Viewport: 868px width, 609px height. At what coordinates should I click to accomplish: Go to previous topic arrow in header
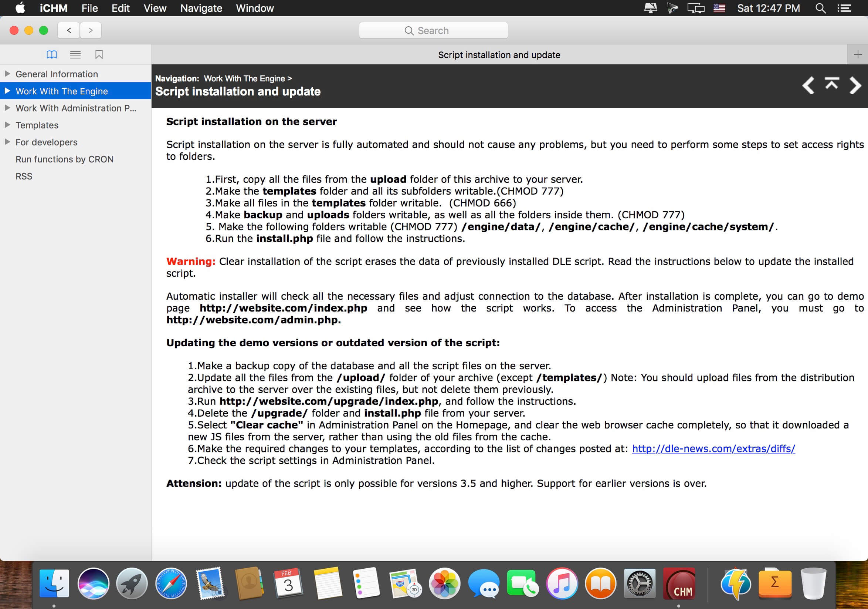tap(808, 85)
